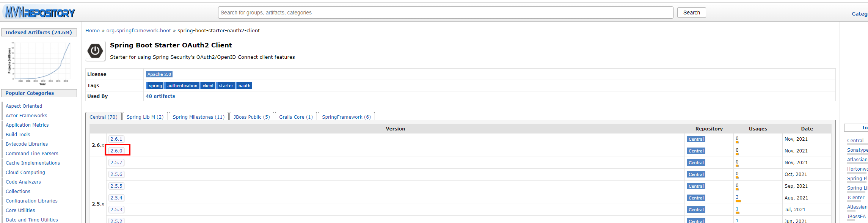Open Aspect Oriented category
This screenshot has height=223, width=868.
pos(24,106)
